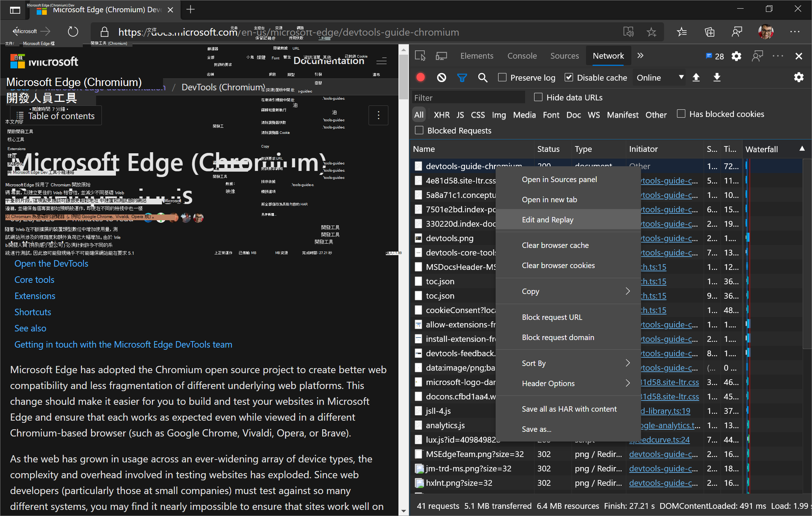
Task: Filter requests by Img type
Action: pyautogui.click(x=499, y=115)
